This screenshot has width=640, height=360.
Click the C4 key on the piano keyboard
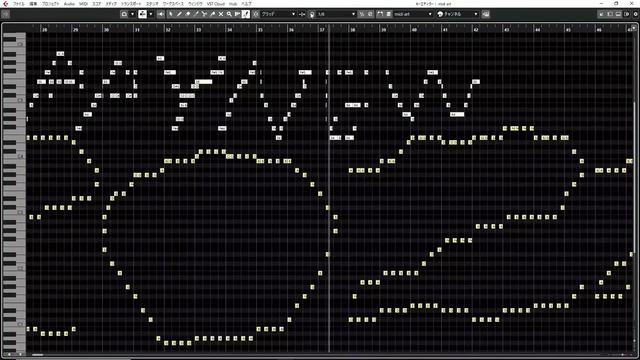pyautogui.click(x=15, y=156)
